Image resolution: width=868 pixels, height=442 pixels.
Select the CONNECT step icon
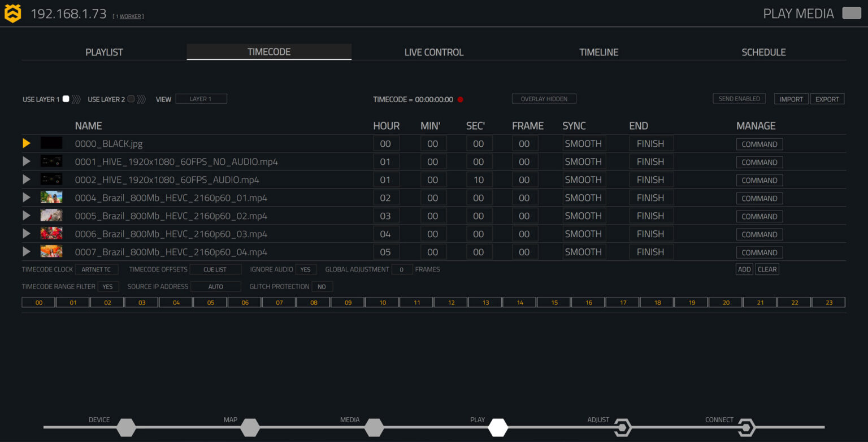coord(747,428)
